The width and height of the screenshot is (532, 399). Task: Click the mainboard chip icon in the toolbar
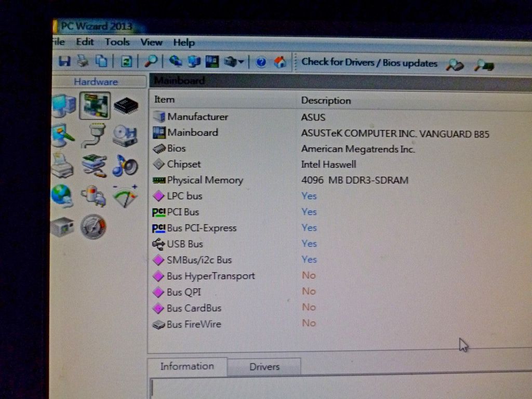tap(212, 62)
